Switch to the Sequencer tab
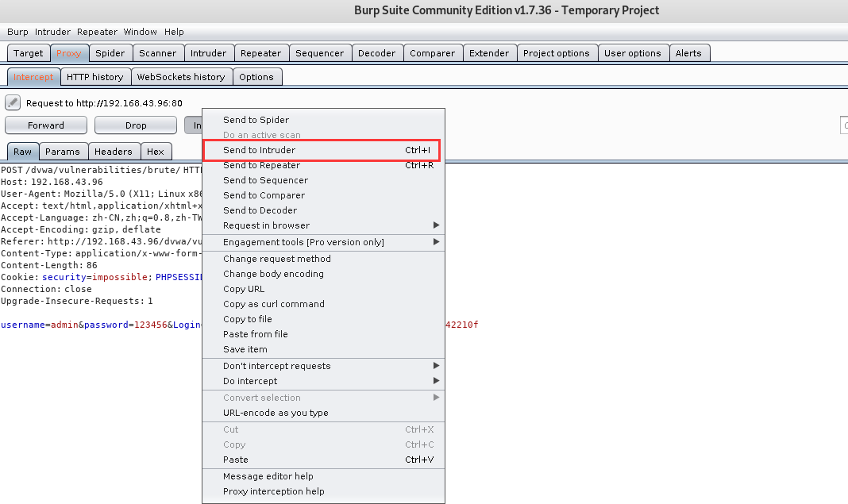848x504 pixels. point(320,53)
